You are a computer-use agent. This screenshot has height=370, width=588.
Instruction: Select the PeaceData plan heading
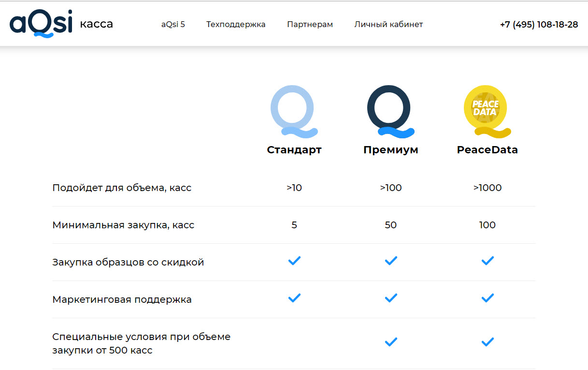(x=488, y=150)
